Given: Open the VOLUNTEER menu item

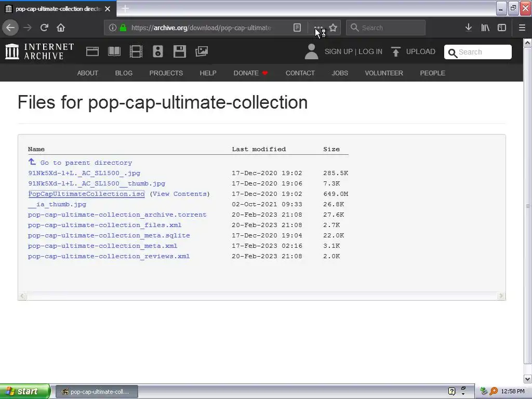Looking at the screenshot, I should tap(384, 73).
